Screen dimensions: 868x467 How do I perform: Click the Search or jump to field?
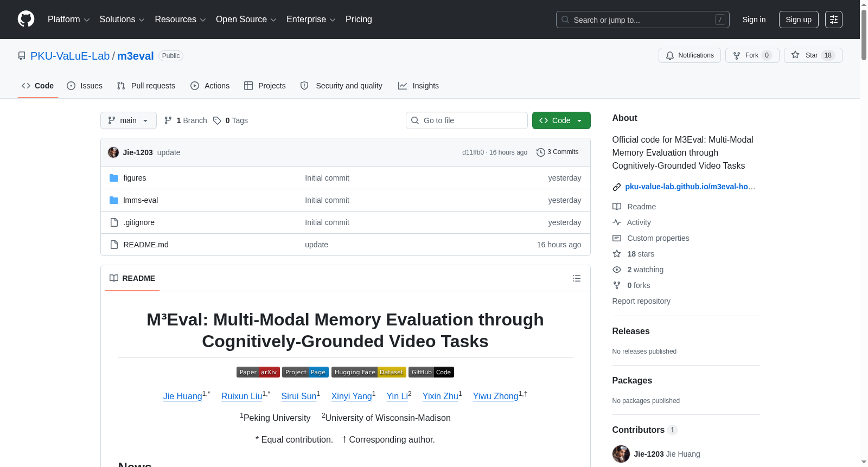coord(643,20)
